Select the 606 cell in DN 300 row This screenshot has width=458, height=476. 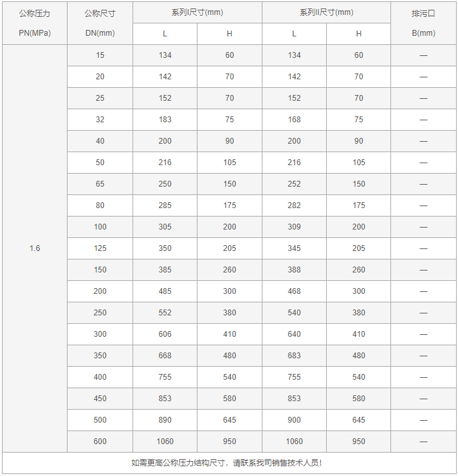[x=165, y=334]
